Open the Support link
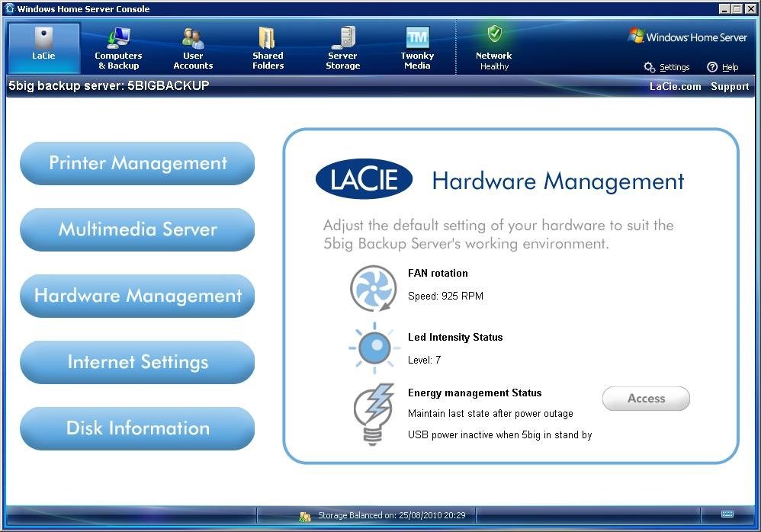This screenshot has height=532, width=761. point(730,86)
